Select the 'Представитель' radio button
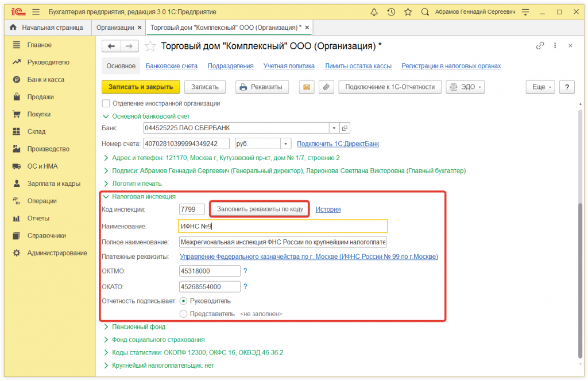The image size is (588, 381). tap(184, 314)
